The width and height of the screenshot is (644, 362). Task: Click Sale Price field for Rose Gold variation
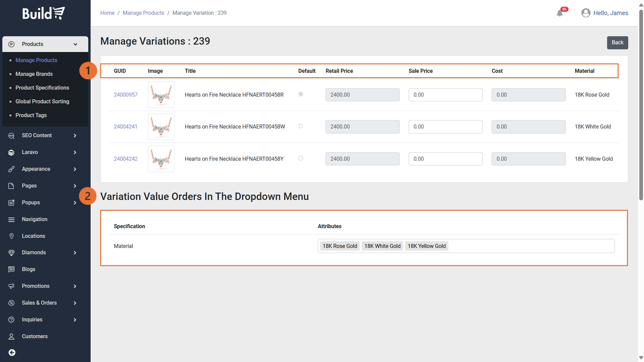pyautogui.click(x=445, y=95)
